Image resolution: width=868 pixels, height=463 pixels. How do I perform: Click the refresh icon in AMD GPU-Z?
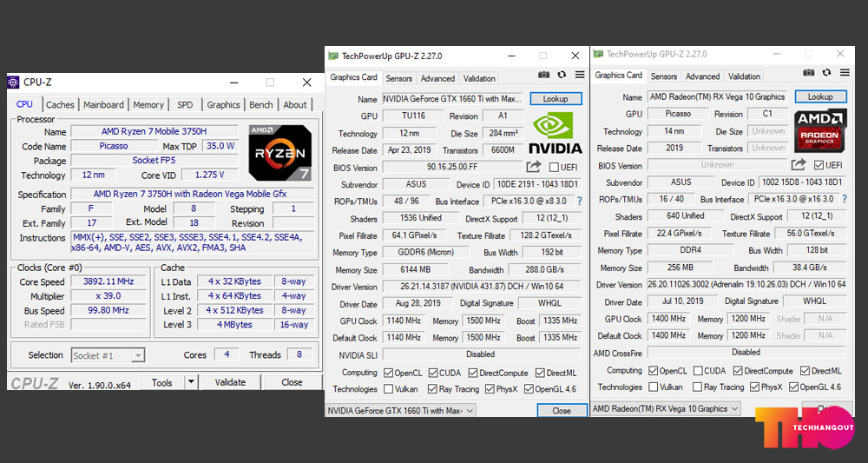pos(827,73)
